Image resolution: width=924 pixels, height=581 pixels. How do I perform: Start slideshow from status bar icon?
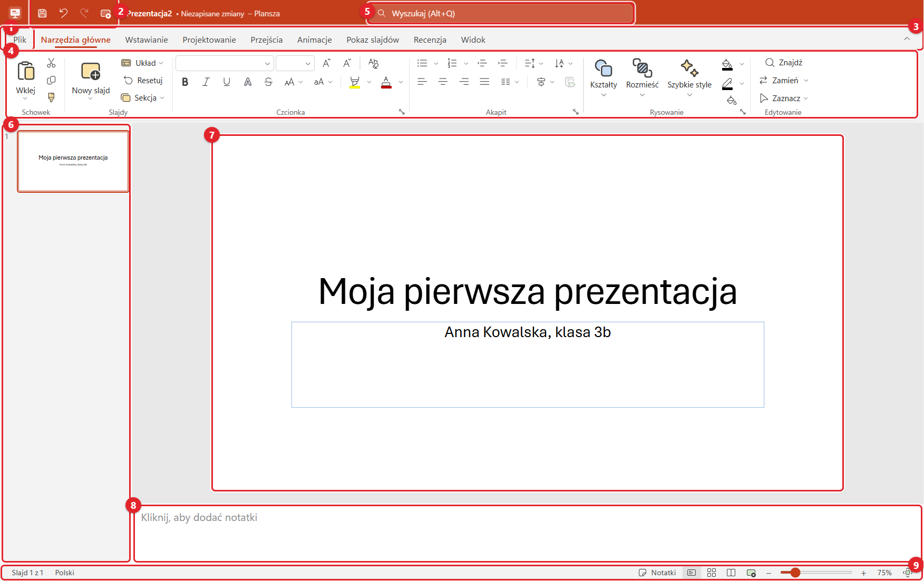[751, 573]
